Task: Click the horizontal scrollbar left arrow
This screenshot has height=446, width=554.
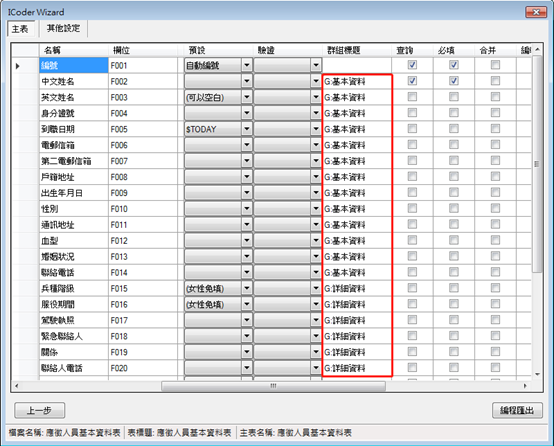Action: [x=16, y=386]
